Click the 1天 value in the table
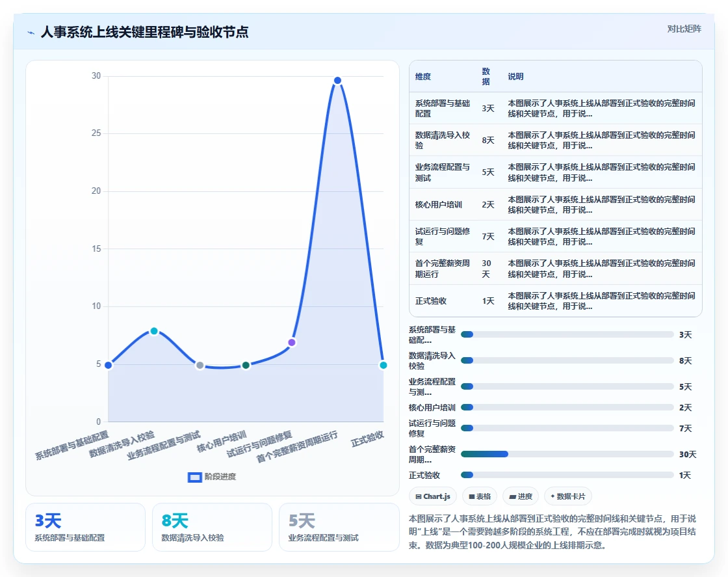The width and height of the screenshot is (728, 577). pos(488,301)
